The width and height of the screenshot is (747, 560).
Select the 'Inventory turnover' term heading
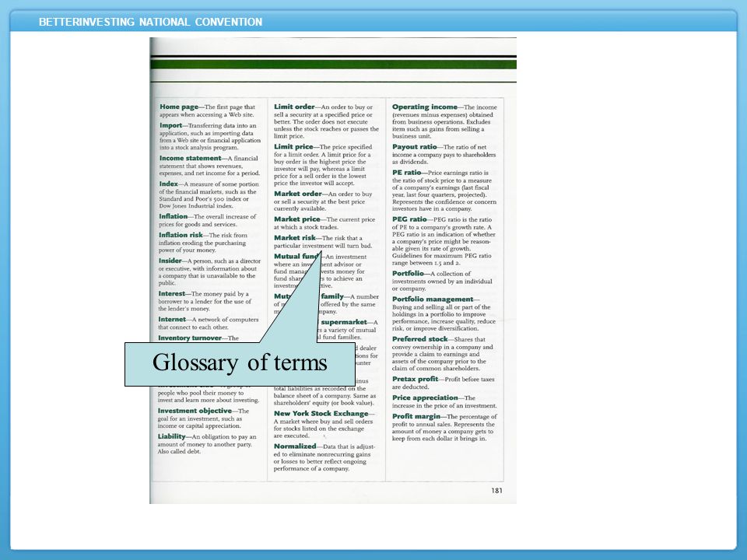[x=190, y=338]
